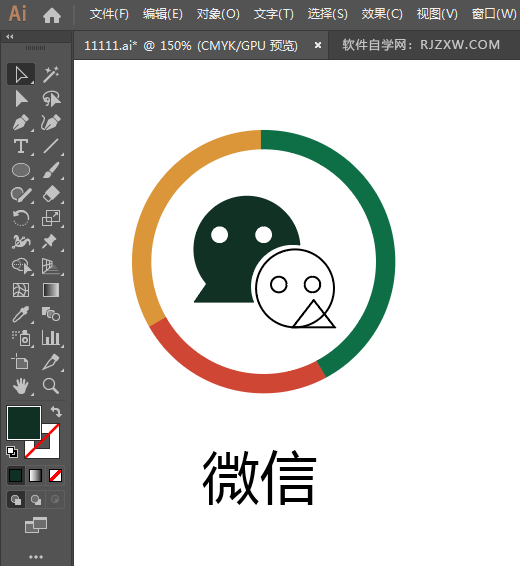Image resolution: width=520 pixels, height=566 pixels.
Task: Change Screen Mode button
Action: tap(36, 525)
